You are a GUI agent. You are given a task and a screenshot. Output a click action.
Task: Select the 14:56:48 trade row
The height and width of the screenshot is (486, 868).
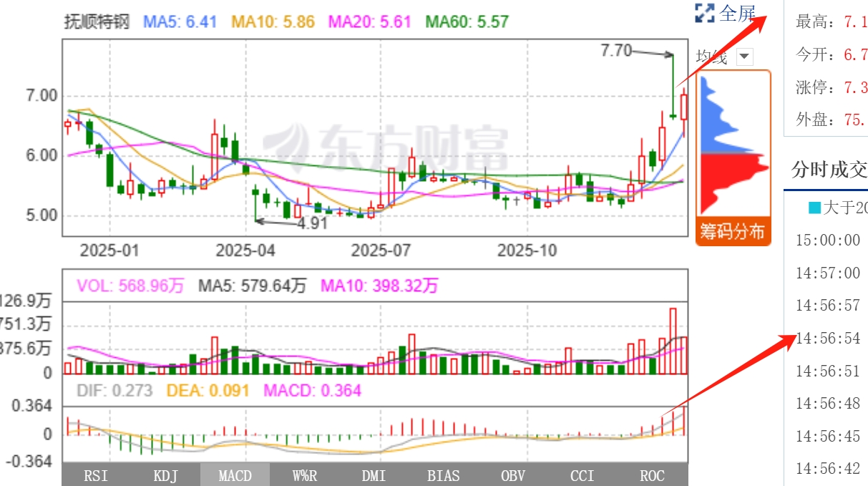[828, 403]
